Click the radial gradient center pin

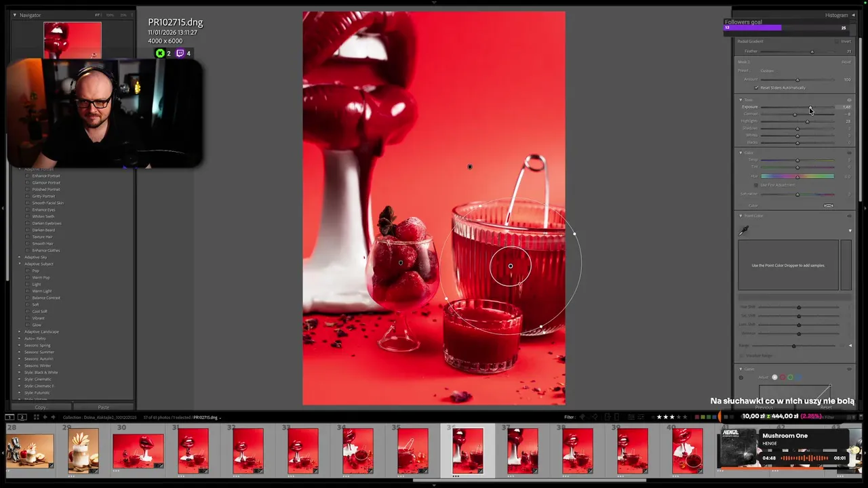(x=511, y=266)
